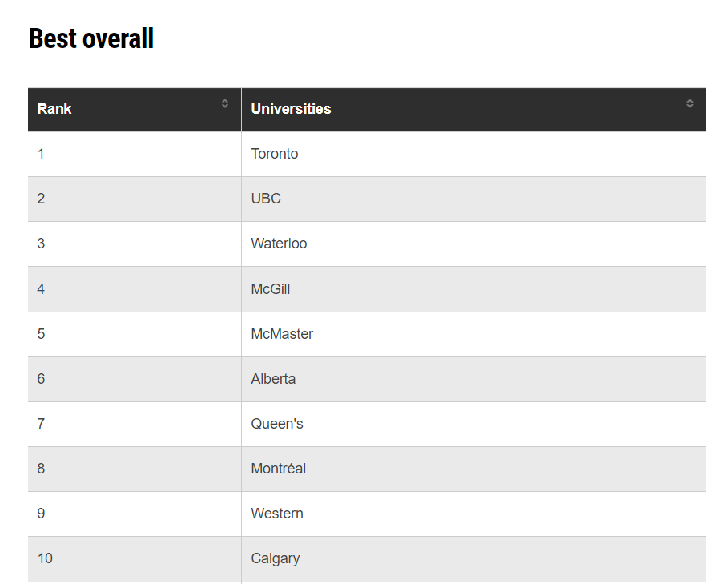Select the Calgary table cell

point(474,559)
